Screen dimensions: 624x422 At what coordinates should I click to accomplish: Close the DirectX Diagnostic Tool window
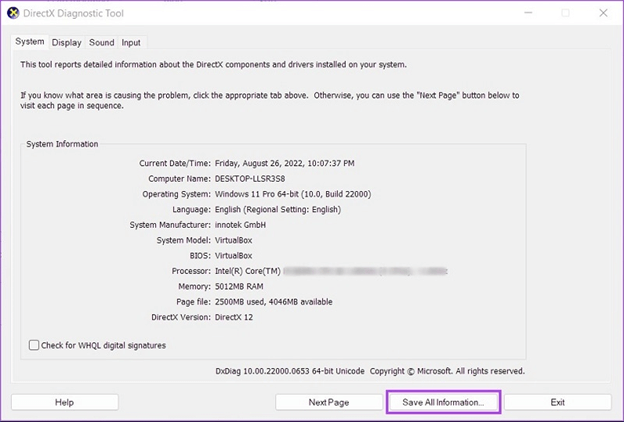pyautogui.click(x=603, y=13)
